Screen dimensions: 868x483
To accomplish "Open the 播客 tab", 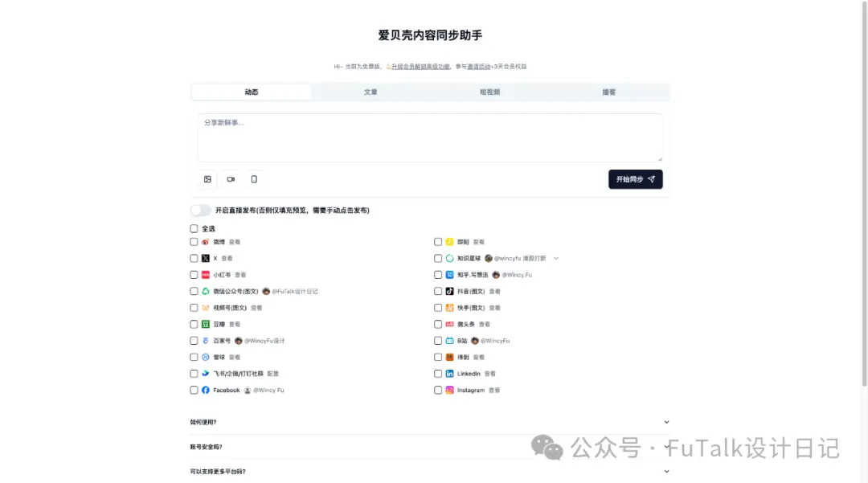I will [609, 92].
